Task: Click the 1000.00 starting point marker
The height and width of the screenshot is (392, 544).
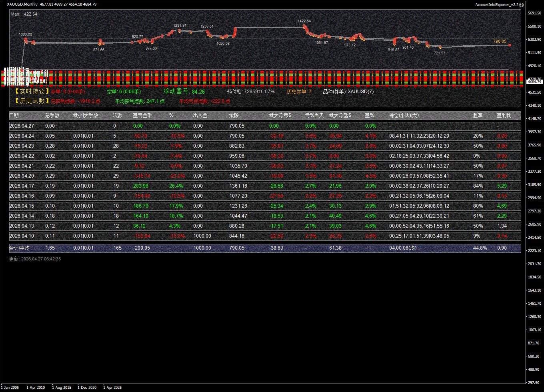Action: 26,40
